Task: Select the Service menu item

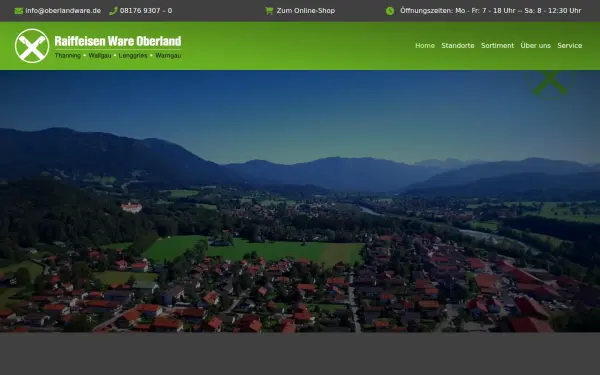Action: [x=570, y=46]
